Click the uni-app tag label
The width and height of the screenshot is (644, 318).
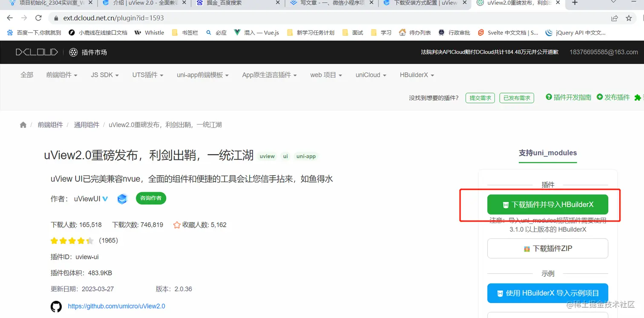coord(306,156)
